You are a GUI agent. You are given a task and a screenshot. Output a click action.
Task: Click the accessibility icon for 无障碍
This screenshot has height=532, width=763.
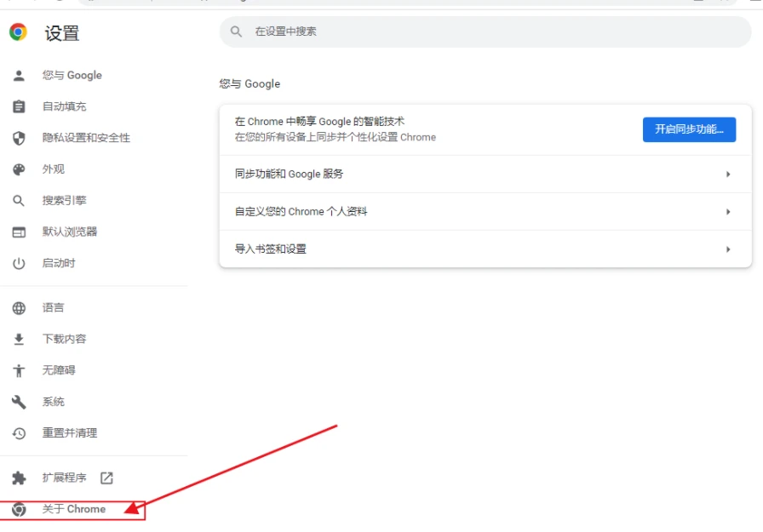[19, 370]
